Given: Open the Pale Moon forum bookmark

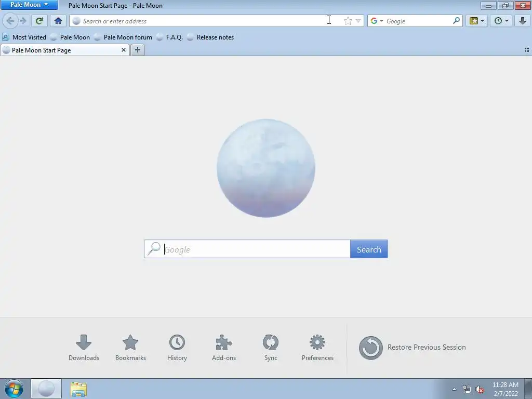Looking at the screenshot, I should 123,37.
